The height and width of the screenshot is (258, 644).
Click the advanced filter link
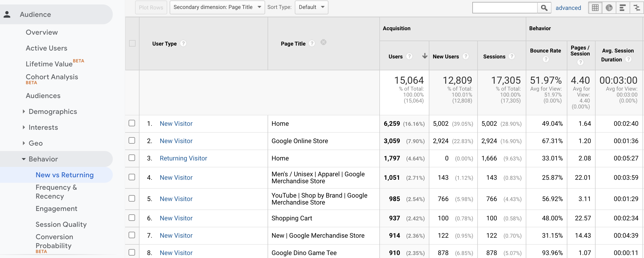click(569, 8)
